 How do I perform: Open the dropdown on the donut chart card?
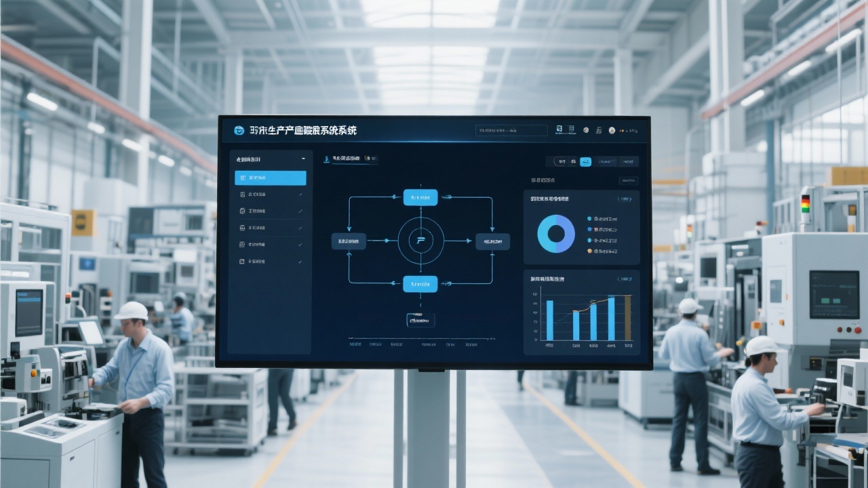coord(625,199)
